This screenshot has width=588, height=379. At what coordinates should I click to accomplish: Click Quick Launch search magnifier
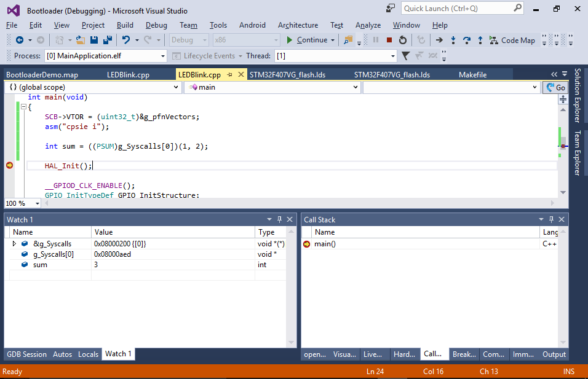[x=517, y=8]
